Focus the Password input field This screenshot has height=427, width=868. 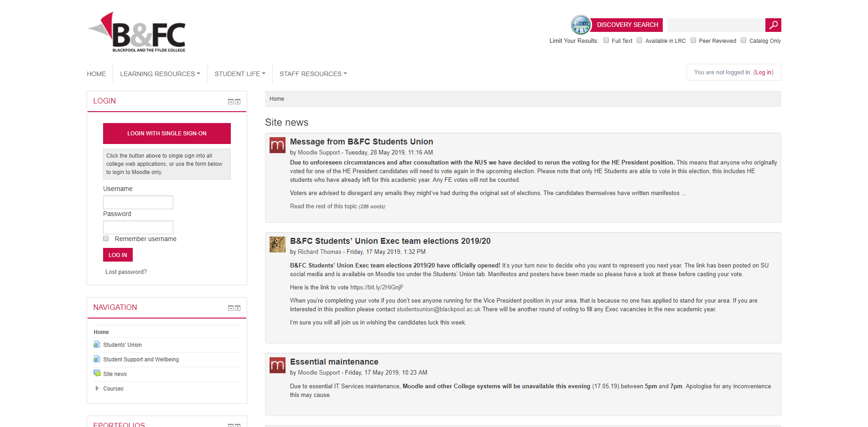tap(138, 227)
